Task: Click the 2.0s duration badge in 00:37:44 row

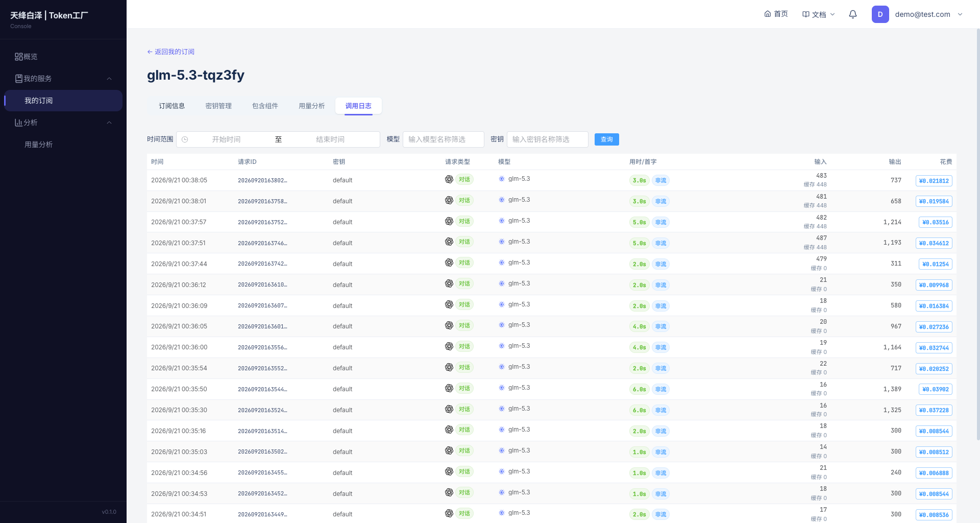Action: coord(640,264)
